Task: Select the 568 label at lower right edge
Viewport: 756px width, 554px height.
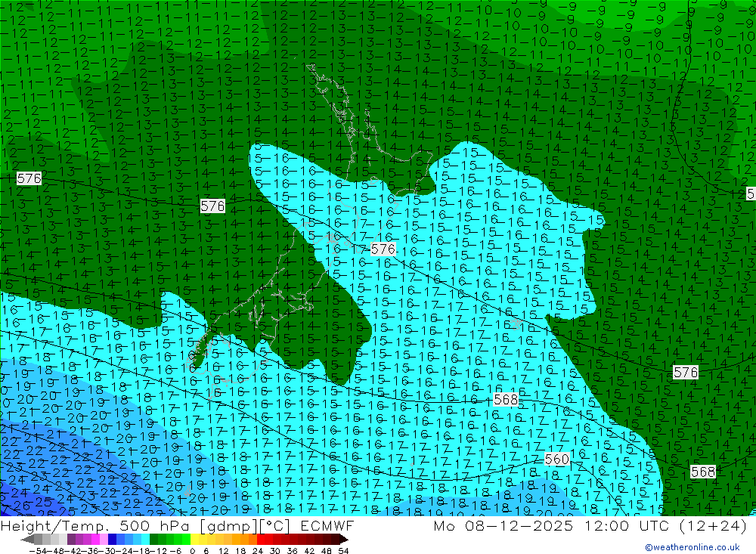Action: pos(703,472)
